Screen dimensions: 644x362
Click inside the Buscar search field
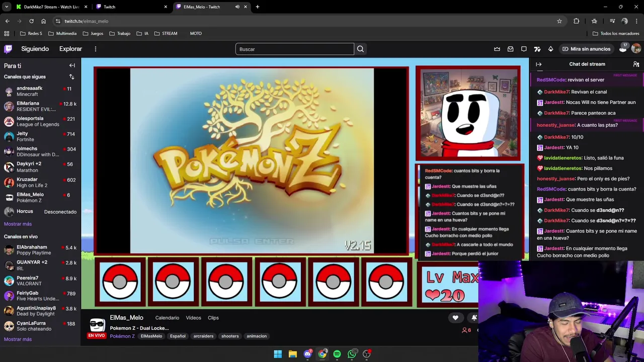pos(294,49)
